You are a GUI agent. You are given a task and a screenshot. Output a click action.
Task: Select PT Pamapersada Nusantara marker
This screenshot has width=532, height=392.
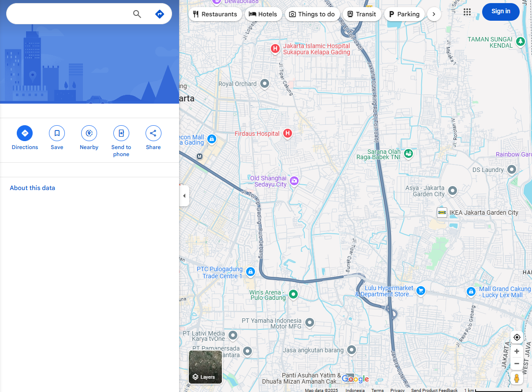click(247, 351)
